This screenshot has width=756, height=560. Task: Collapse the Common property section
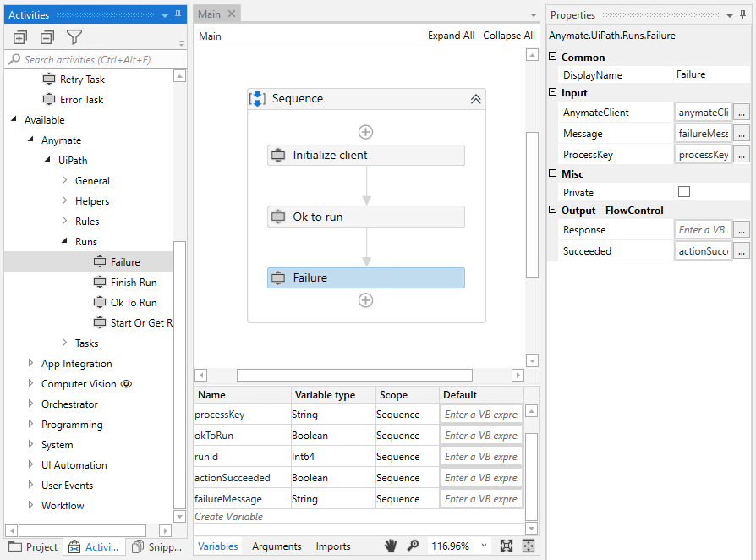(x=552, y=57)
